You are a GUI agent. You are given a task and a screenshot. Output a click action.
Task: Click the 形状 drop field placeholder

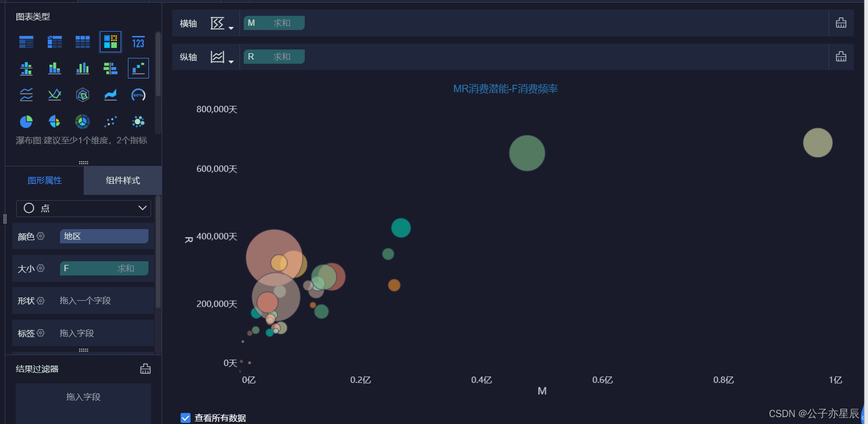pyautogui.click(x=85, y=301)
